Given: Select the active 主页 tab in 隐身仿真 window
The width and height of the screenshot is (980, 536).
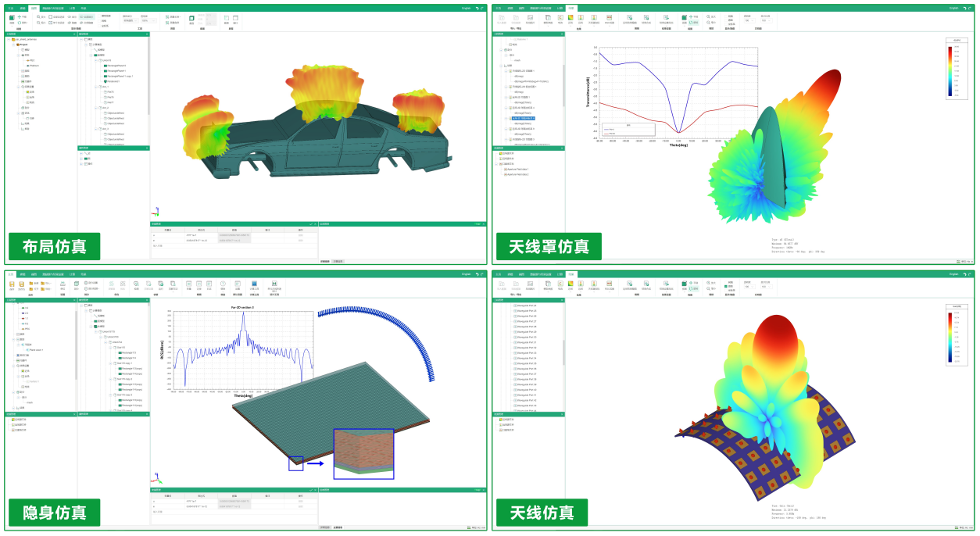Looking at the screenshot, I should [x=10, y=274].
